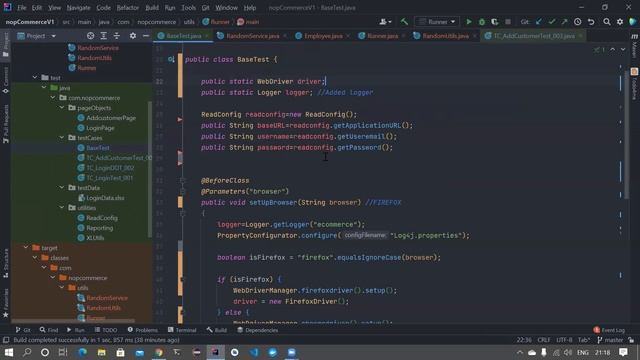Collapse the testCases folder

pyautogui.click(x=62, y=138)
